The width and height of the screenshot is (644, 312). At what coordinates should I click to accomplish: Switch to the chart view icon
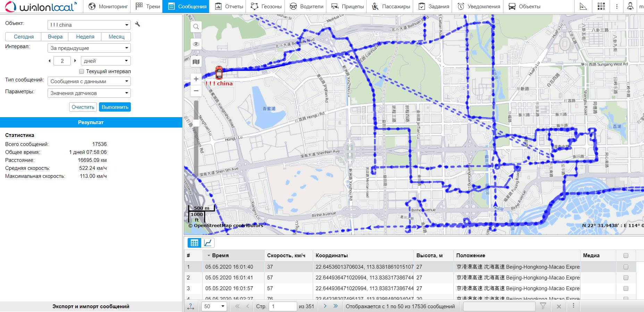[208, 243]
